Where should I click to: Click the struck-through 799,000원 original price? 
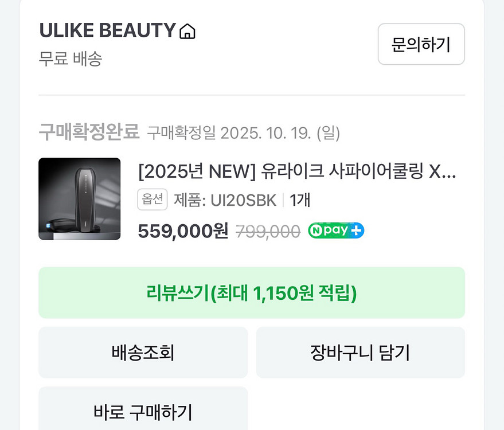coord(267,231)
